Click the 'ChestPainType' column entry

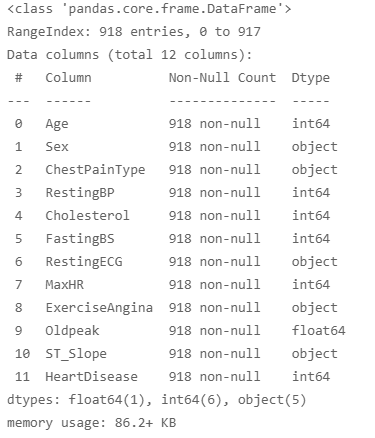pyautogui.click(x=95, y=170)
